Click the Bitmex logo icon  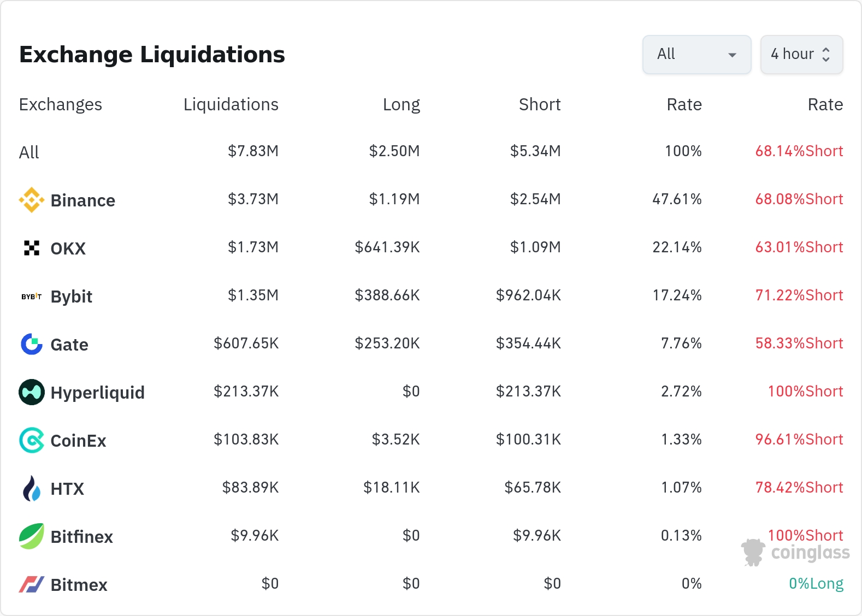click(32, 584)
